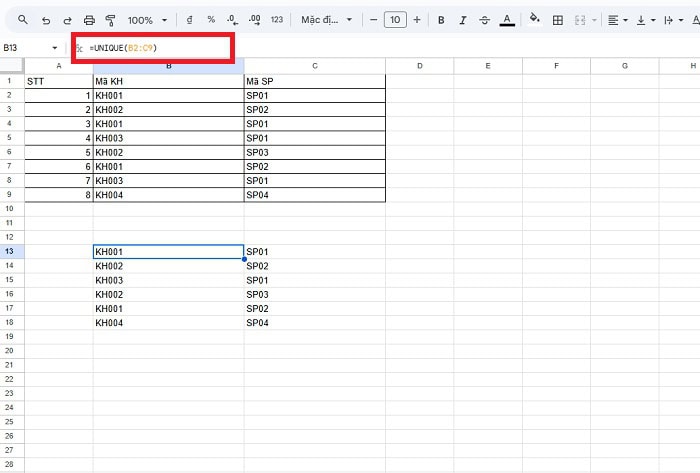This screenshot has width=700, height=473.
Task: Select cell C2 containing SP01
Action: [315, 95]
